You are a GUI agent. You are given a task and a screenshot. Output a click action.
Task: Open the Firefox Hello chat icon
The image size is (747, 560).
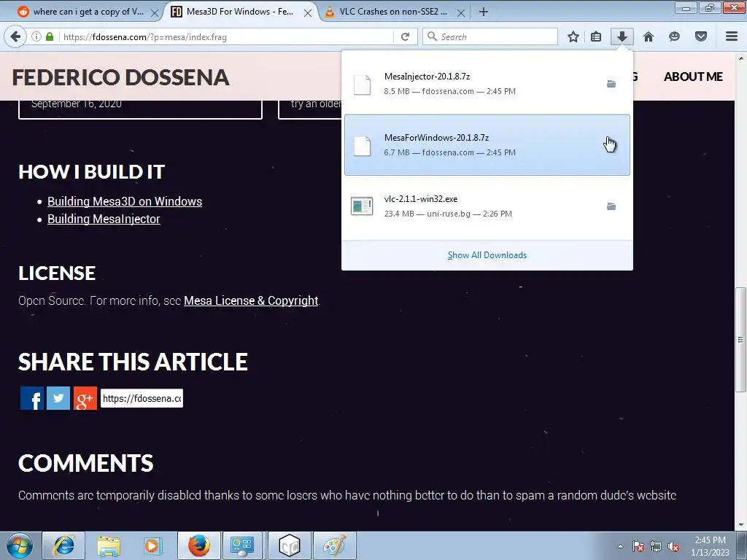[674, 36]
